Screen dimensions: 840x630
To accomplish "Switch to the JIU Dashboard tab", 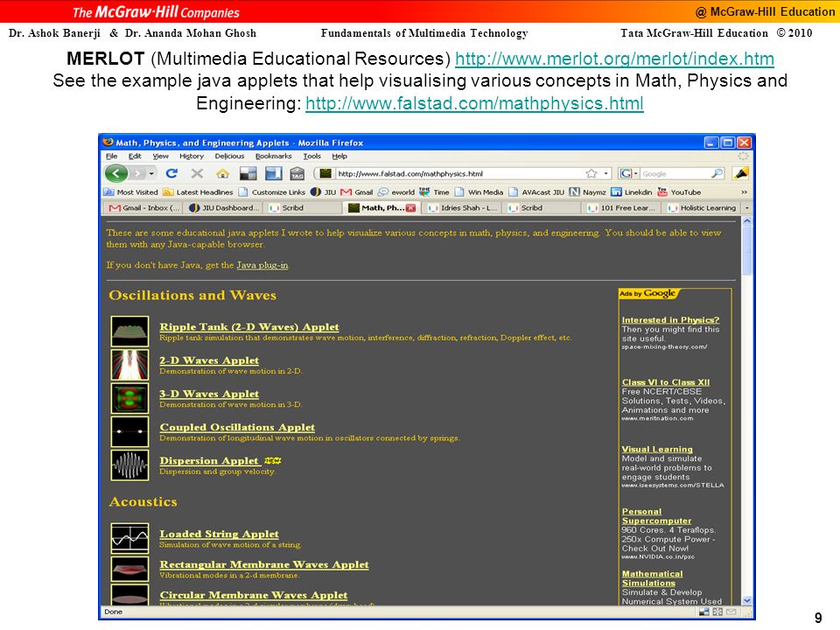I will click(x=223, y=208).
